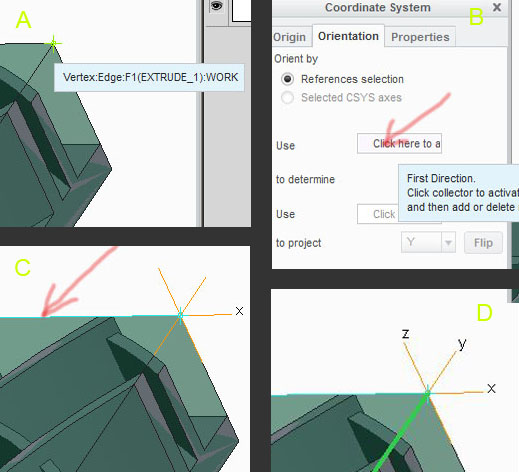Open the Y projection combo box
Viewport: 519px width, 472px height.
[x=428, y=242]
